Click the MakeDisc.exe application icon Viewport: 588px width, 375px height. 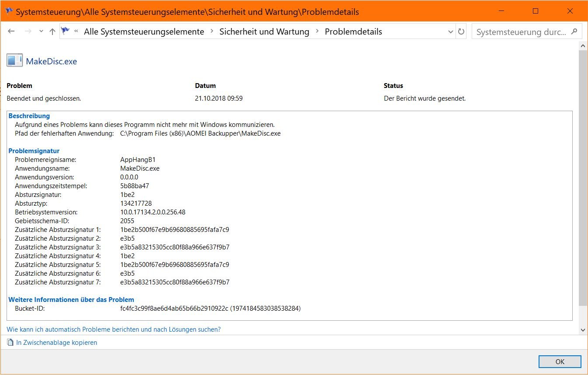click(x=14, y=61)
